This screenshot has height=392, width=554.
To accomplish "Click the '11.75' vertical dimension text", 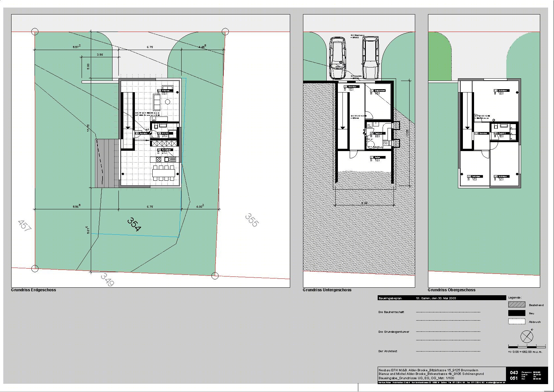I will click(x=88, y=128).
